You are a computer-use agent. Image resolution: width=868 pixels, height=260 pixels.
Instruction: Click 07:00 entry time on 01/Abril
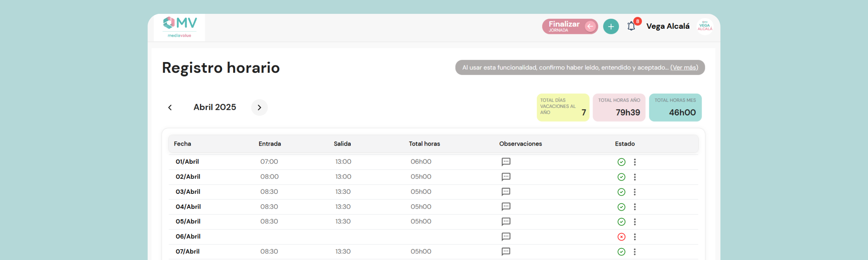269,162
